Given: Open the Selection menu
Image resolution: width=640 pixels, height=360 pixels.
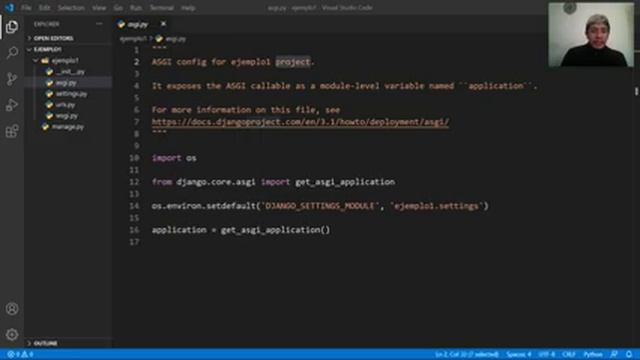Looking at the screenshot, I should tap(71, 8).
